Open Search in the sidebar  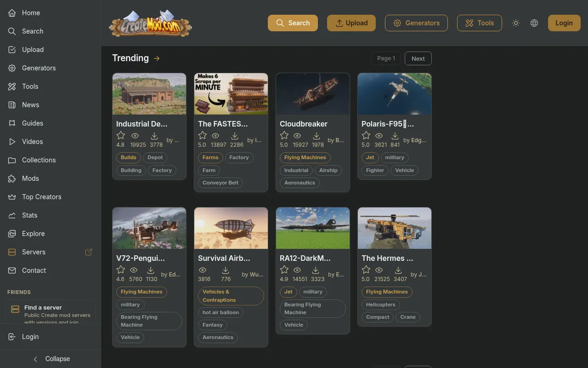coord(50,31)
